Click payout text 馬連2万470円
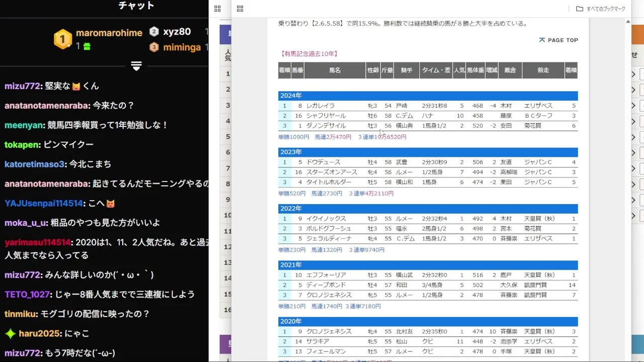 point(333,137)
